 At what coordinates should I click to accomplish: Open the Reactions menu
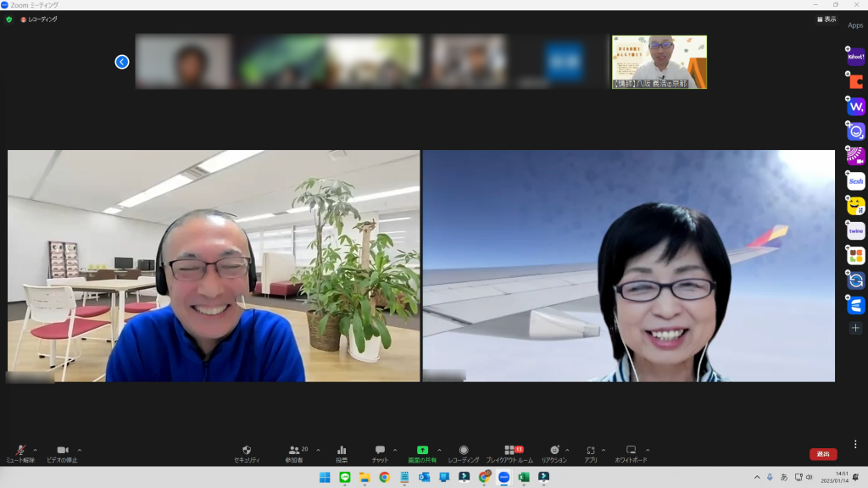click(x=554, y=453)
